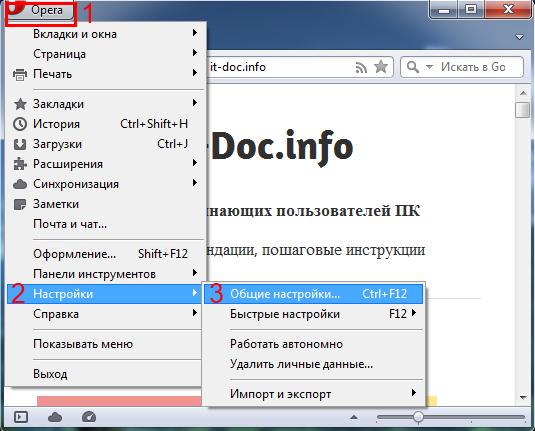Maximize the Opera window
The height and width of the screenshot is (431, 535).
coord(471,9)
